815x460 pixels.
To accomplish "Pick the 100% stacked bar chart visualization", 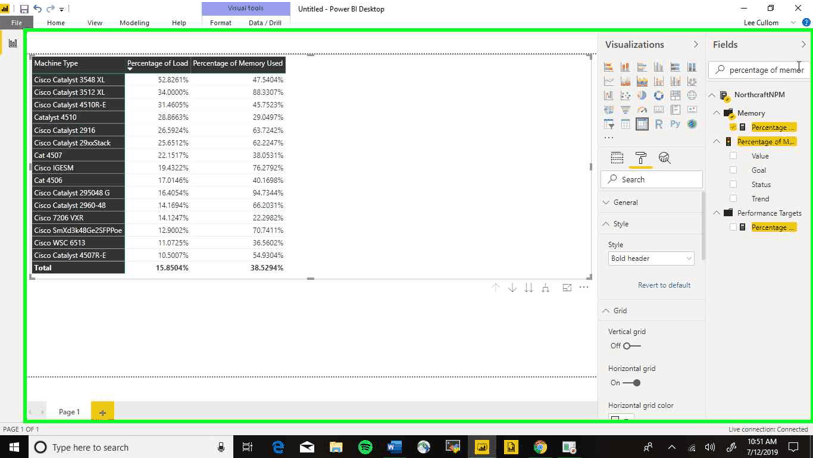I will pos(675,67).
